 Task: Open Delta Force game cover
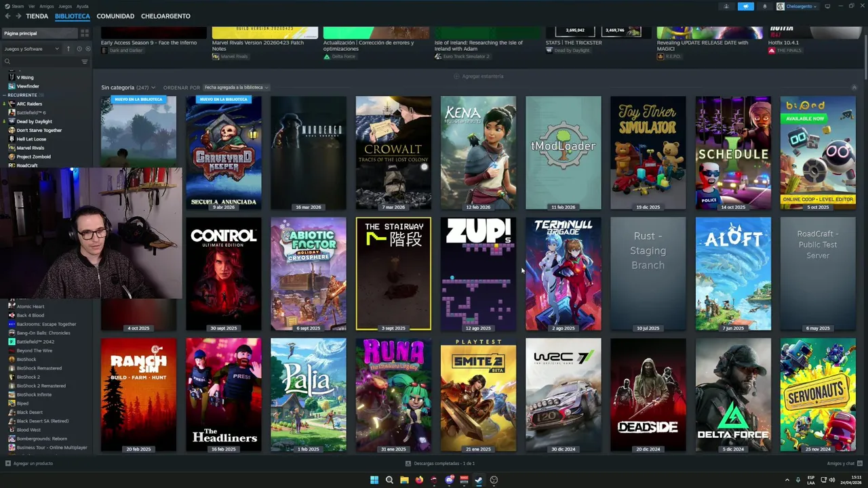coord(733,394)
